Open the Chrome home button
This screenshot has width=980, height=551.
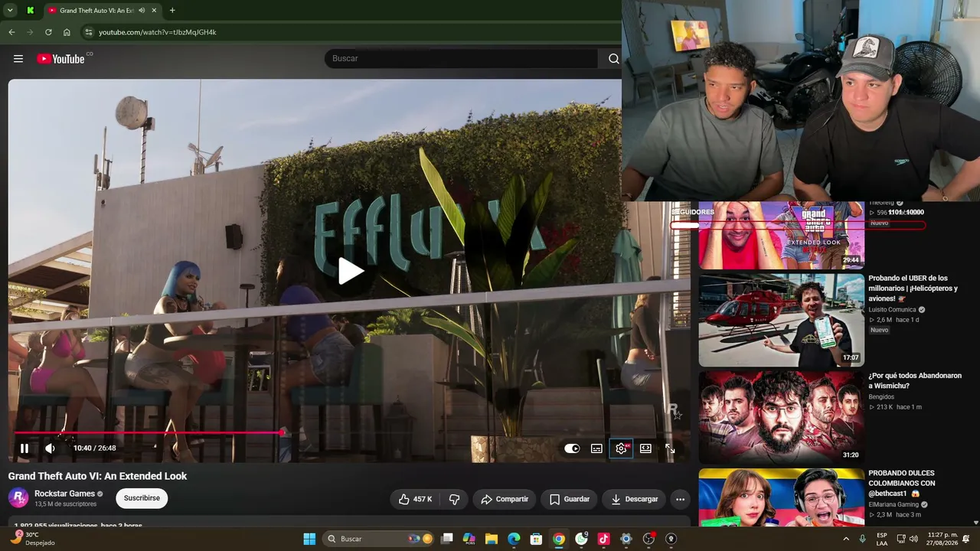coord(67,32)
